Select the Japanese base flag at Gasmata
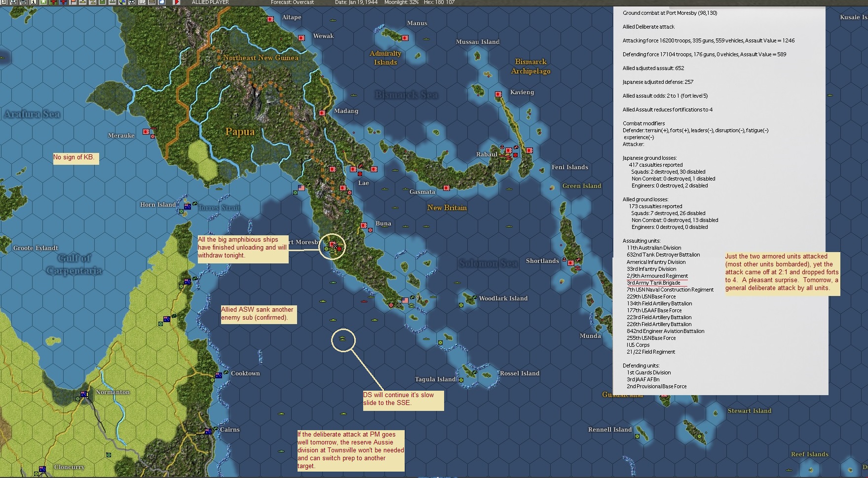The width and height of the screenshot is (868, 478). (x=446, y=188)
